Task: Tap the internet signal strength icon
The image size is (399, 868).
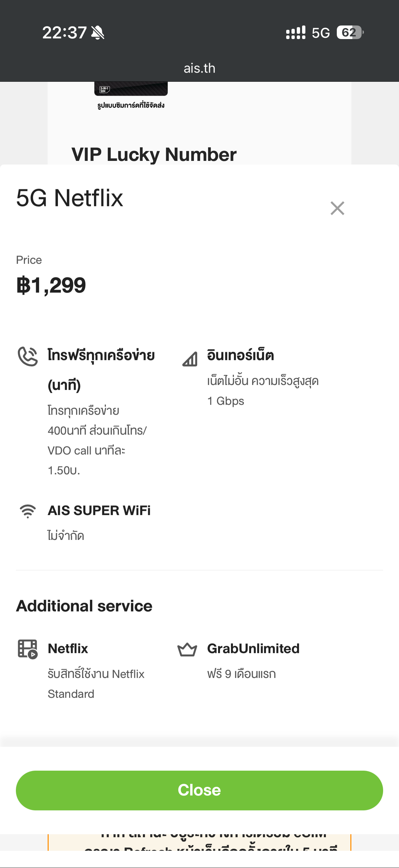Action: pyautogui.click(x=190, y=359)
